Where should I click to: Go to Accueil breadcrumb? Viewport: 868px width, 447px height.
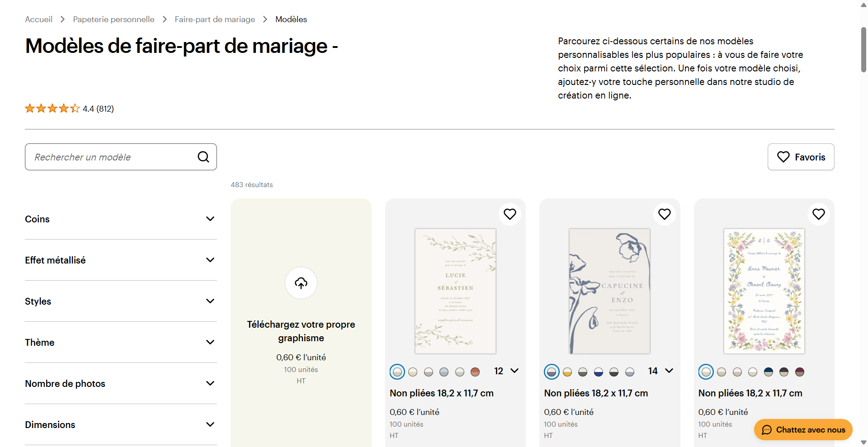(x=39, y=19)
